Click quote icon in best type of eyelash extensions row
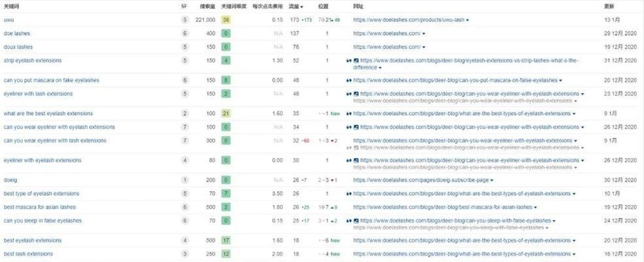The image size is (644, 262). click(349, 194)
